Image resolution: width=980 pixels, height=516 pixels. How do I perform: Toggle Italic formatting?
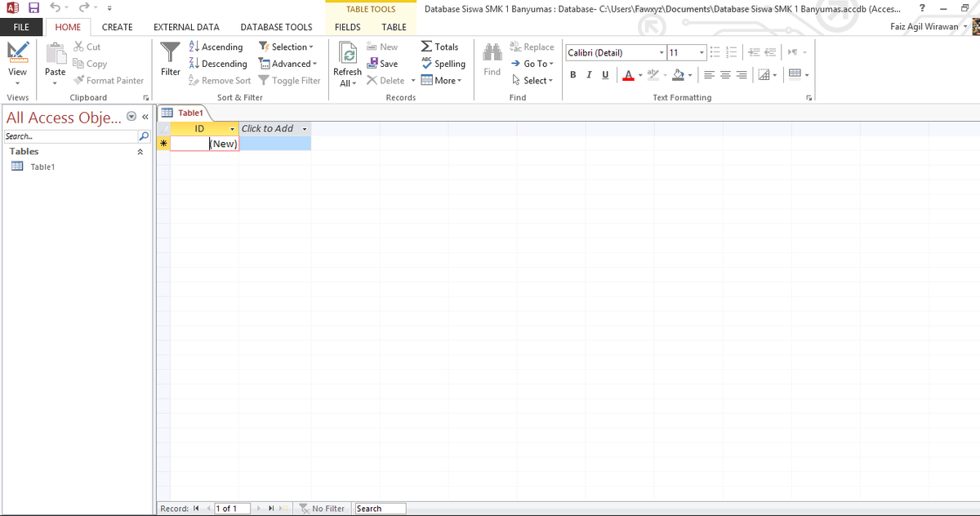point(589,74)
